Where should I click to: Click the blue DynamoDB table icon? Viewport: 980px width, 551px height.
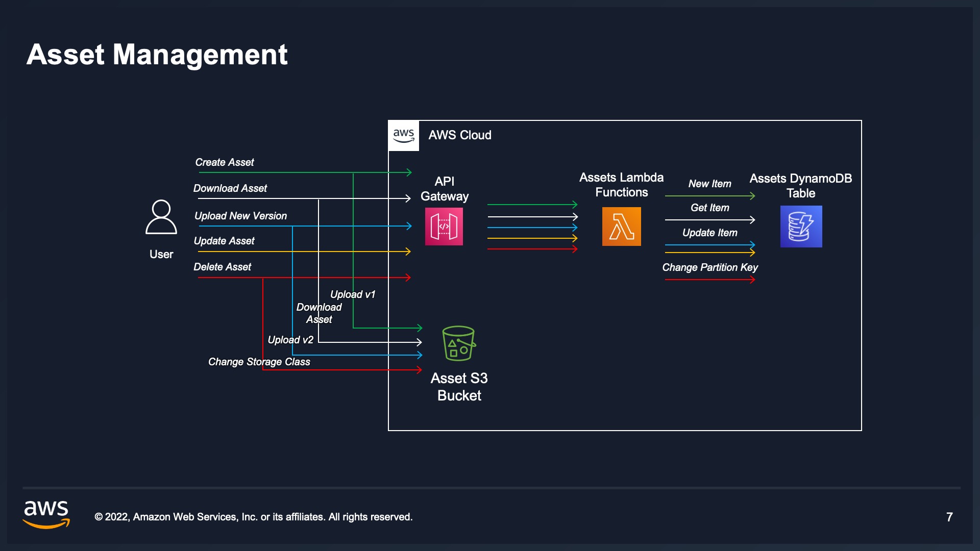click(x=801, y=227)
